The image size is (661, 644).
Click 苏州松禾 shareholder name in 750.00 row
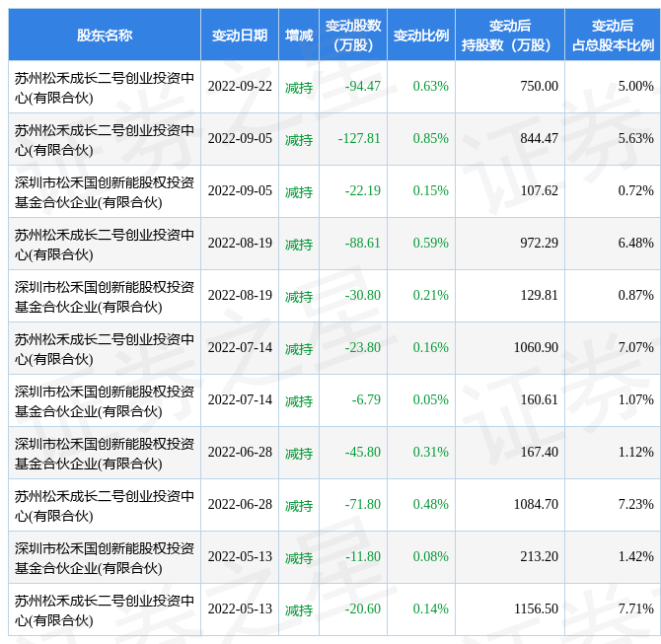105,88
